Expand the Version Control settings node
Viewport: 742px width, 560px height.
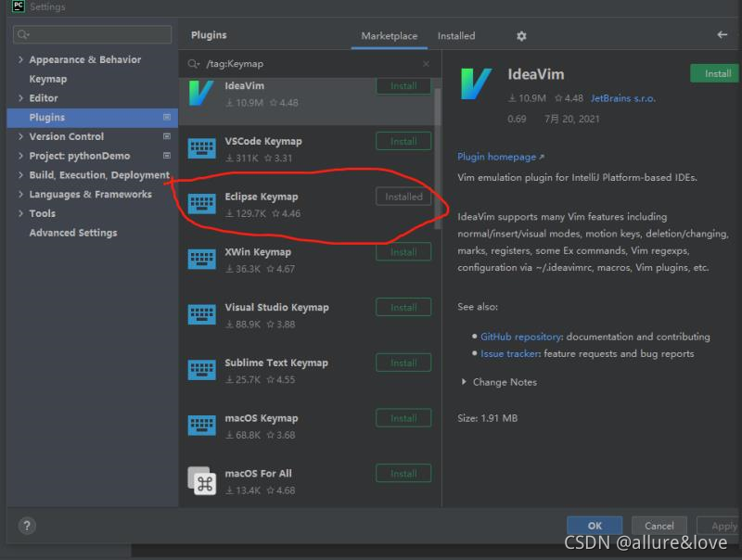pyautogui.click(x=20, y=136)
